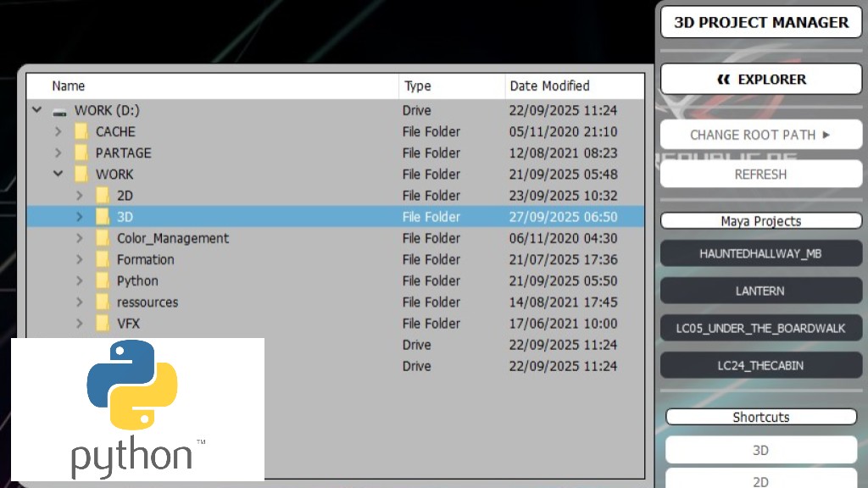Collapse the WORK folder node
The height and width of the screenshot is (488, 868).
click(58, 175)
